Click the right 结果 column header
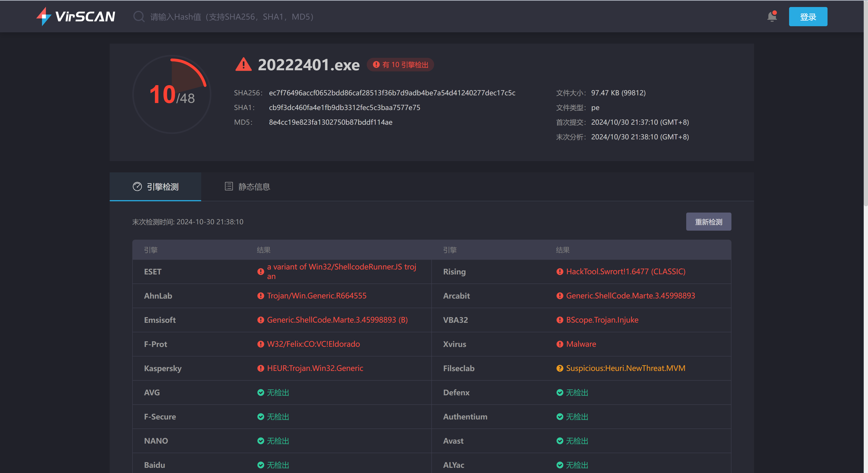The height and width of the screenshot is (473, 868). tap(562, 250)
